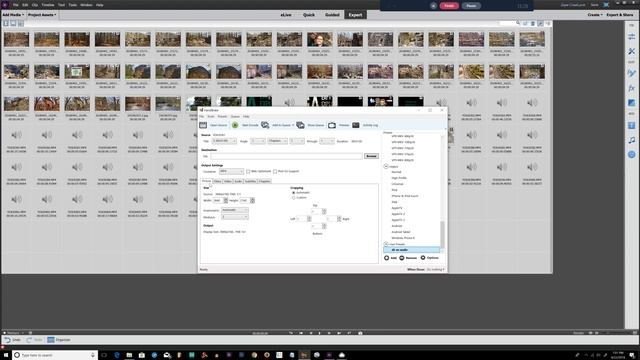Viewport: 640px width, 360px height.
Task: Open Chrome from the taskbar
Action: tap(254, 355)
